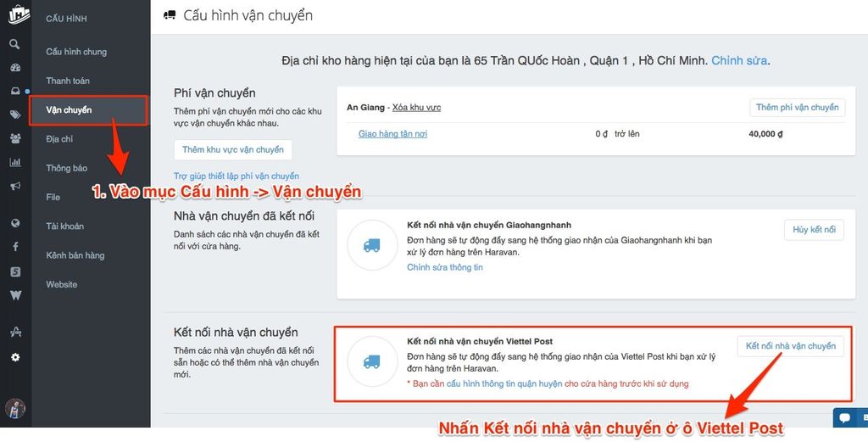Click the CẤU HÌNH sidebar header

[66, 19]
